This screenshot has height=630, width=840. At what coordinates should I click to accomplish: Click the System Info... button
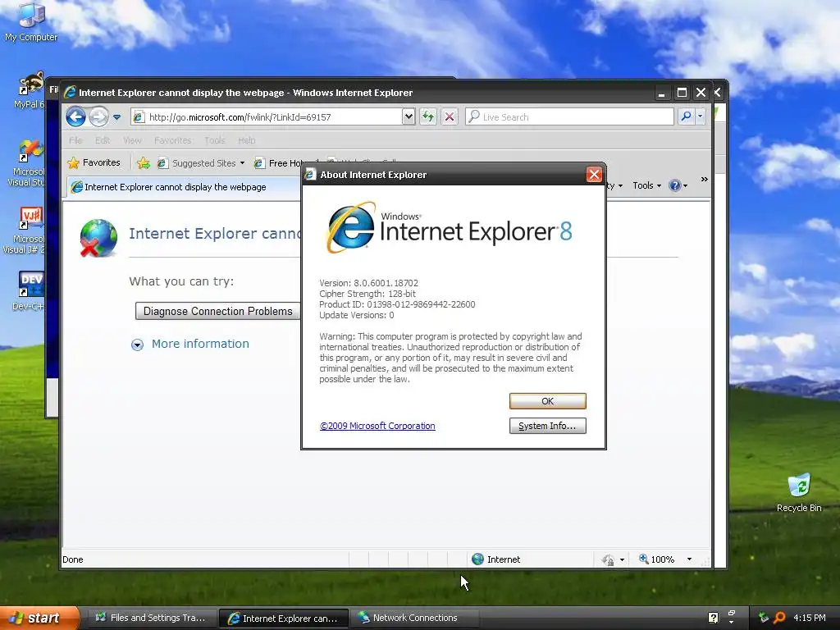[547, 426]
